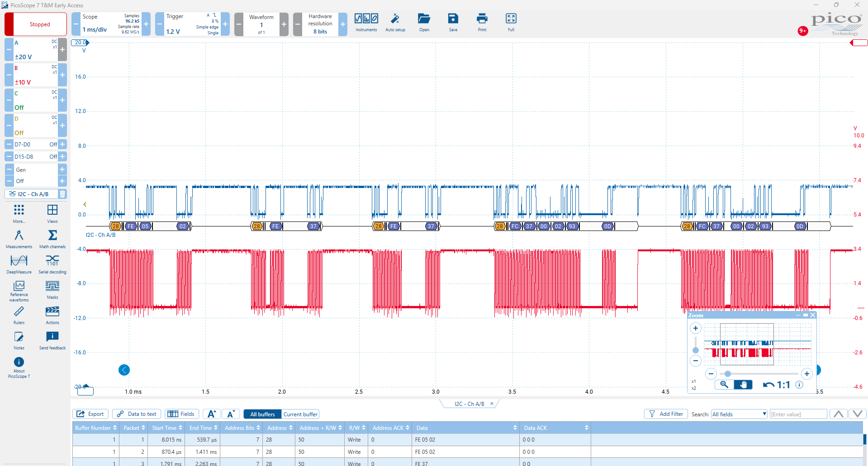Screen dimensions: 868x466
Task: Select the zoom magnifier tool in Zoom window
Action: click(x=724, y=385)
